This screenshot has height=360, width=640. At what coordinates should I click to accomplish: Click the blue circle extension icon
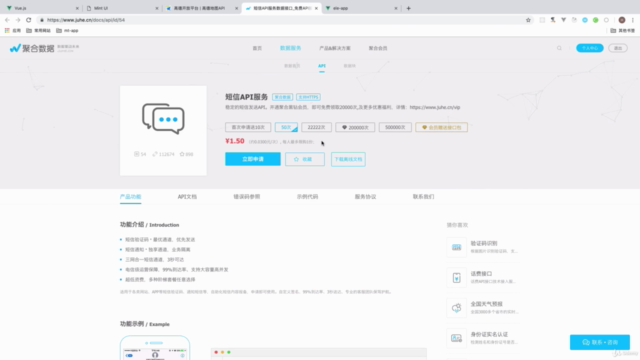tap(585, 20)
